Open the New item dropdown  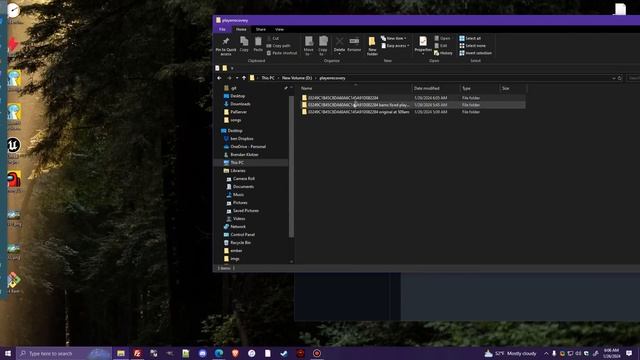(x=394, y=38)
